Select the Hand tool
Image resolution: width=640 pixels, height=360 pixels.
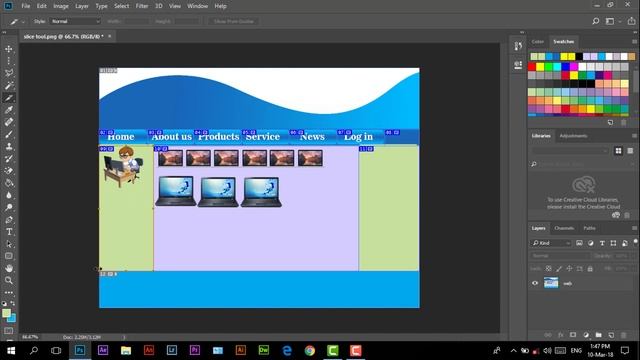click(x=9, y=268)
